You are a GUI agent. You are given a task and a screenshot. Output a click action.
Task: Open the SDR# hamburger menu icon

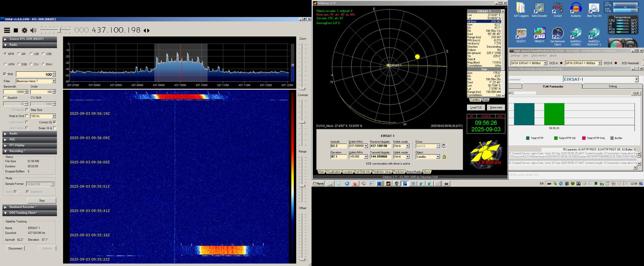7,30
